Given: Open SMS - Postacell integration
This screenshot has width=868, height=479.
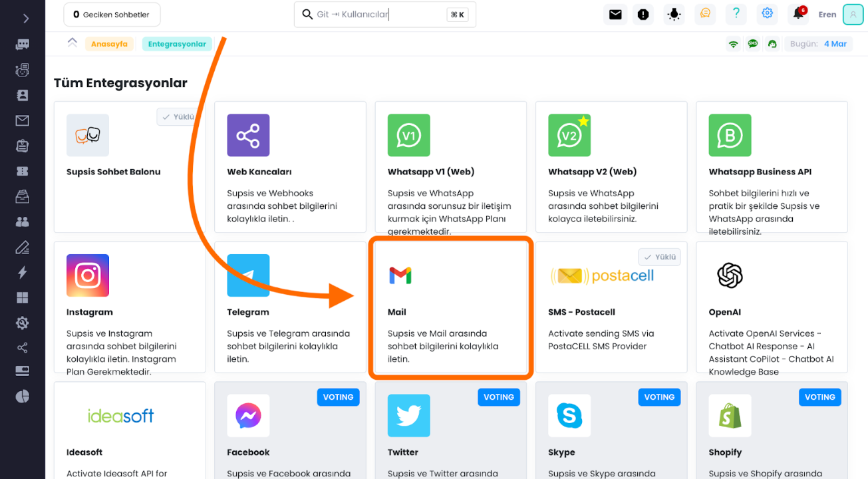Looking at the screenshot, I should click(x=611, y=307).
